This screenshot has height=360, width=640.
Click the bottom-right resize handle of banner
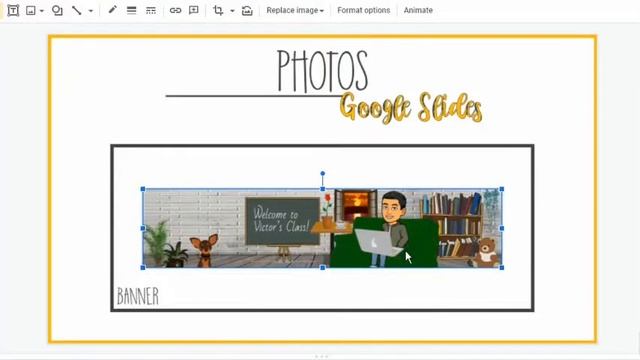[x=502, y=268]
